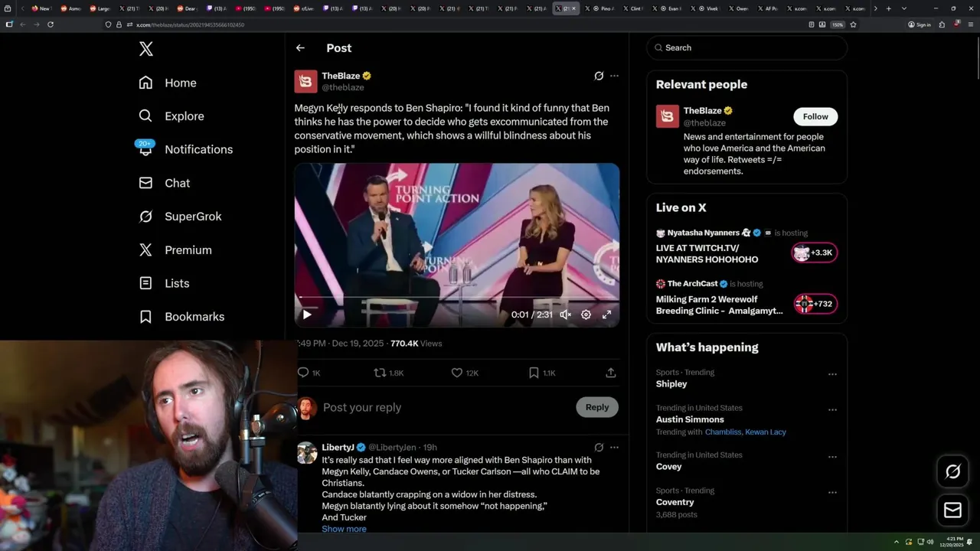Viewport: 980px width, 551px height.
Task: Click Sign in on the browser toolbar
Action: [x=920, y=24]
